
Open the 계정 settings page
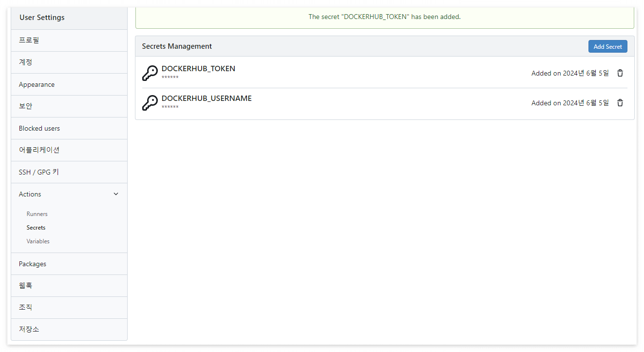tap(69, 62)
